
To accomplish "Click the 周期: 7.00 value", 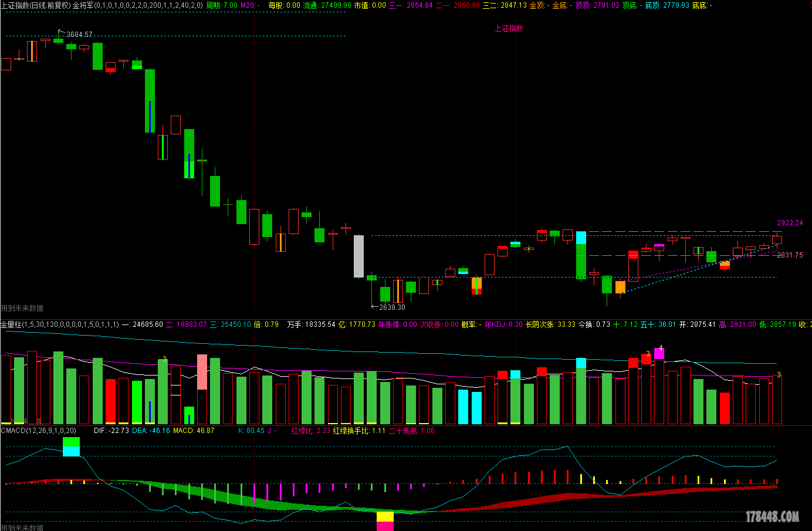I will point(222,5).
